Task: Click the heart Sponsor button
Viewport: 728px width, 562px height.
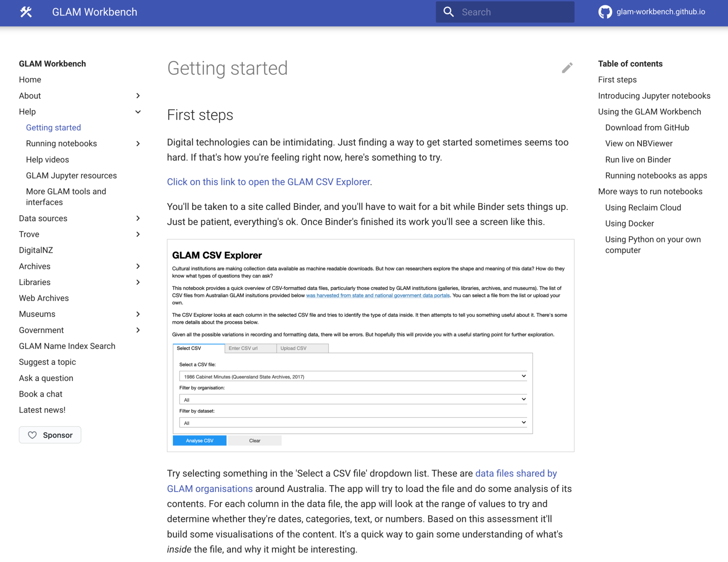Action: pyautogui.click(x=50, y=435)
